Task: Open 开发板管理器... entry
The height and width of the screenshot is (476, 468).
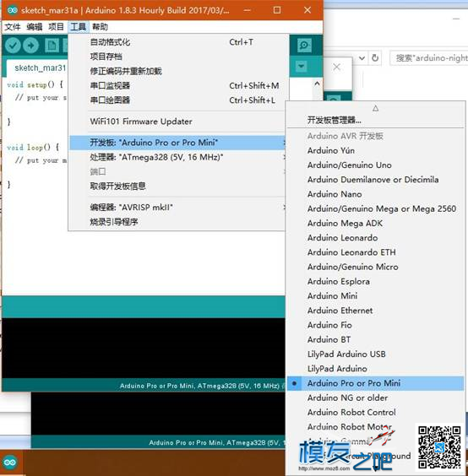Action: 375,120
